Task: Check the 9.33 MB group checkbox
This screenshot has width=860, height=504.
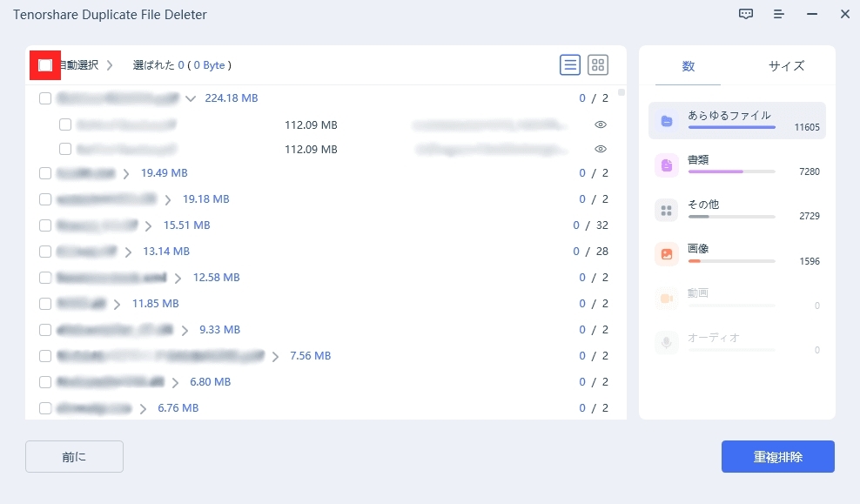Action: pyautogui.click(x=45, y=330)
